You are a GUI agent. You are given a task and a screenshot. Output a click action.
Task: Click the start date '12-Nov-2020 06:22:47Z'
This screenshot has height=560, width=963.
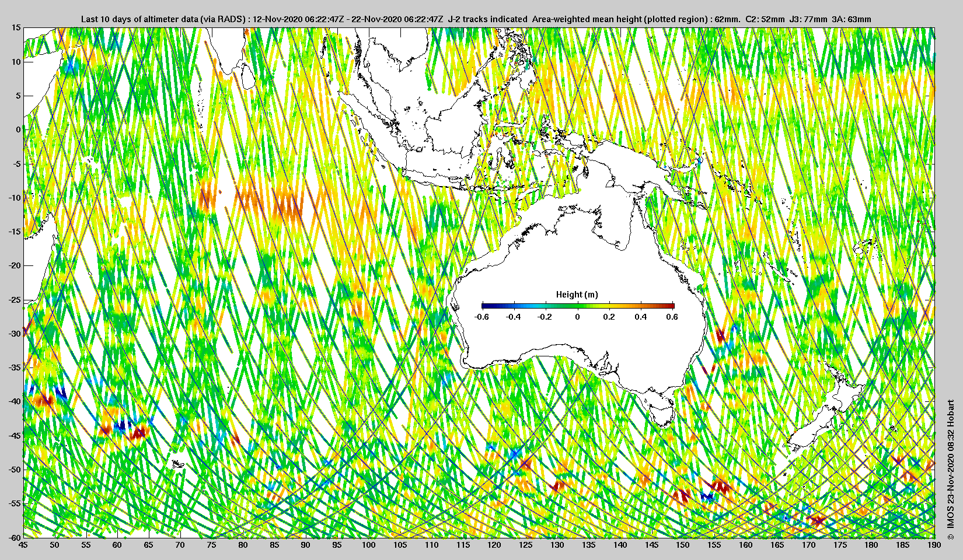tap(297, 19)
